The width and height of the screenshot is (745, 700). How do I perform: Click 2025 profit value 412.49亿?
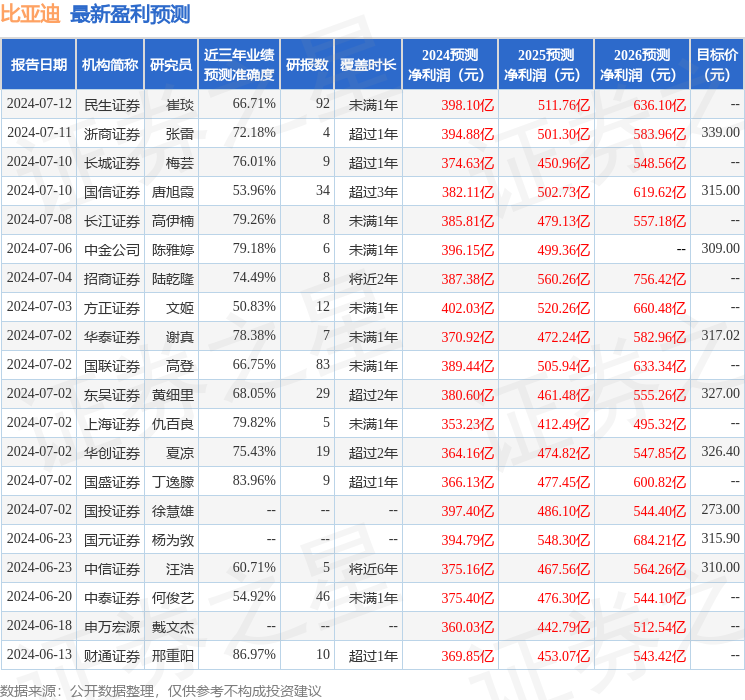[564, 424]
